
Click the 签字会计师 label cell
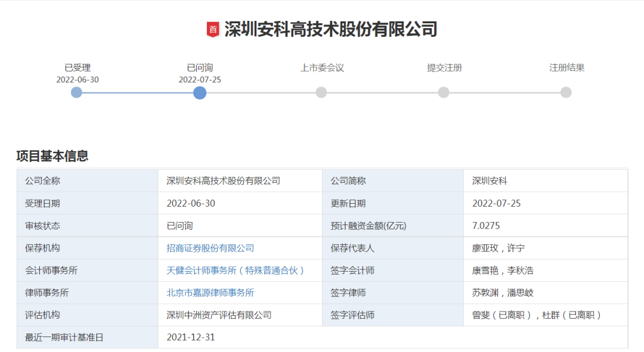click(x=393, y=270)
